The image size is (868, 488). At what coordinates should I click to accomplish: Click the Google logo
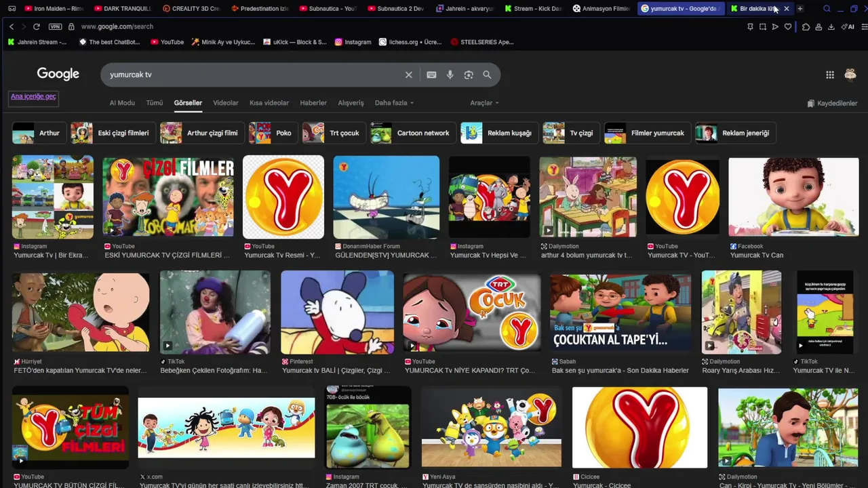coord(58,74)
